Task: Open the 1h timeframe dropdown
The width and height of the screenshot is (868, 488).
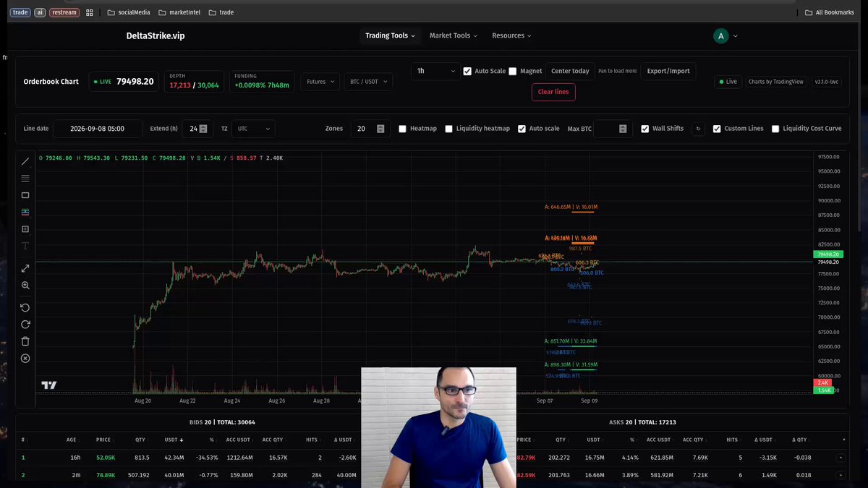Action: 435,71
